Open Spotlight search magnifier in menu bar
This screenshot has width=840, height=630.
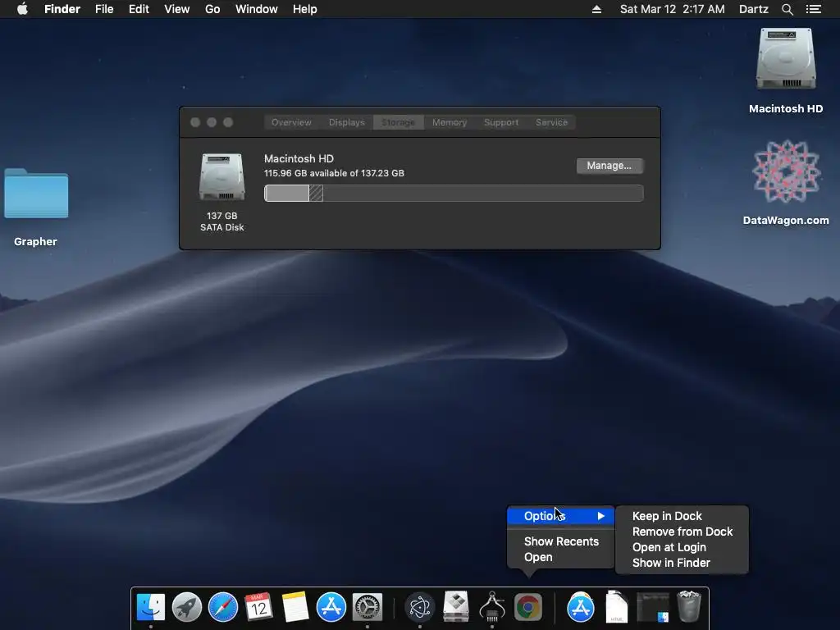click(787, 9)
